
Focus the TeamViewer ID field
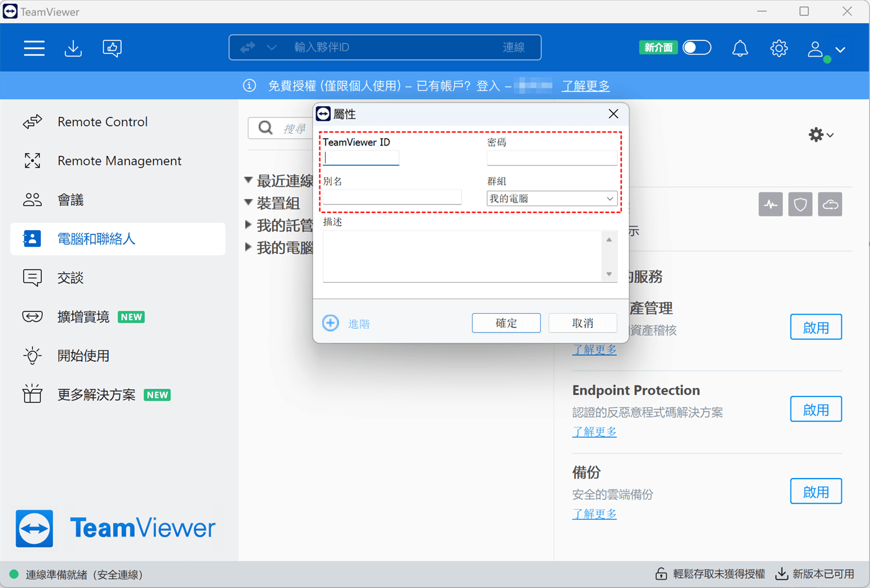pos(361,158)
